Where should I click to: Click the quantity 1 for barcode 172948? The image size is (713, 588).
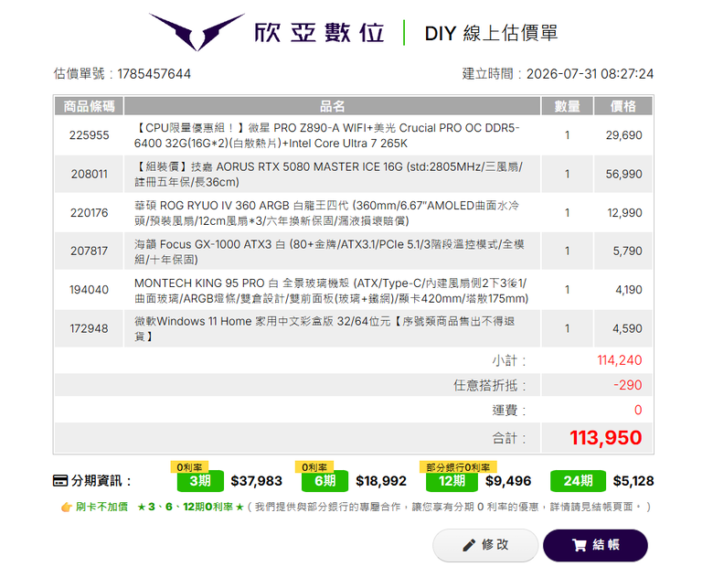pos(567,328)
